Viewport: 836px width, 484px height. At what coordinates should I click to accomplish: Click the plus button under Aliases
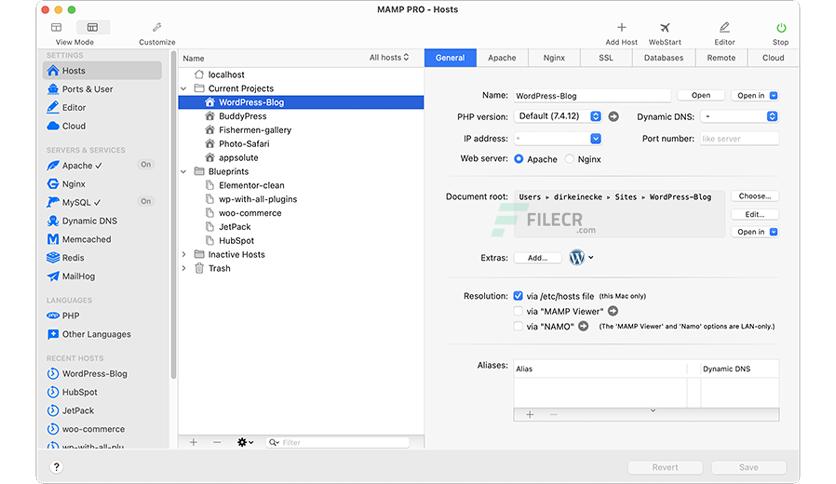[x=530, y=414]
